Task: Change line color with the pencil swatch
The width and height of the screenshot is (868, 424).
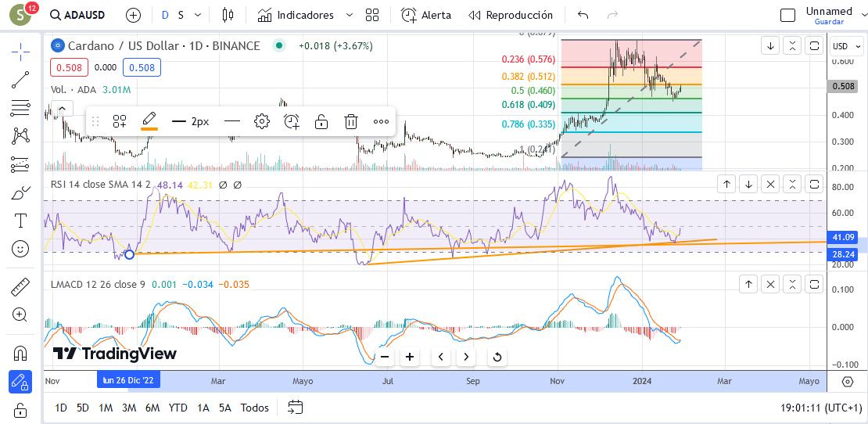Action: pyautogui.click(x=149, y=121)
